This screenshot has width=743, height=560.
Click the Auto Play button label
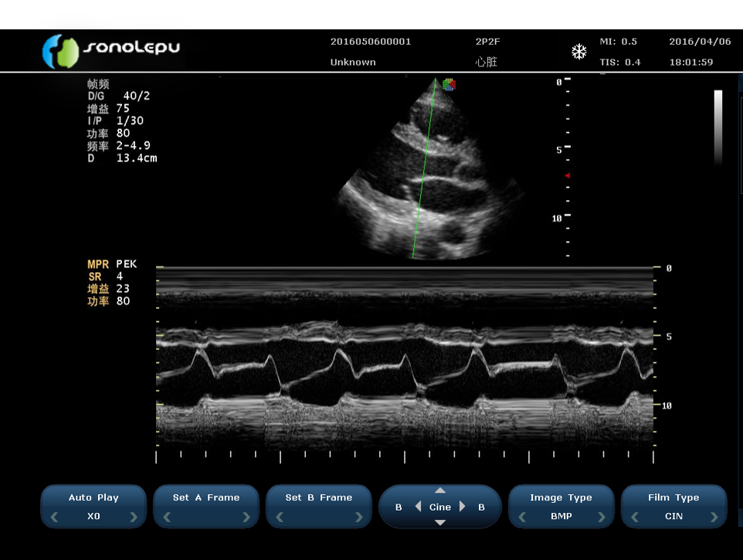tap(93, 497)
